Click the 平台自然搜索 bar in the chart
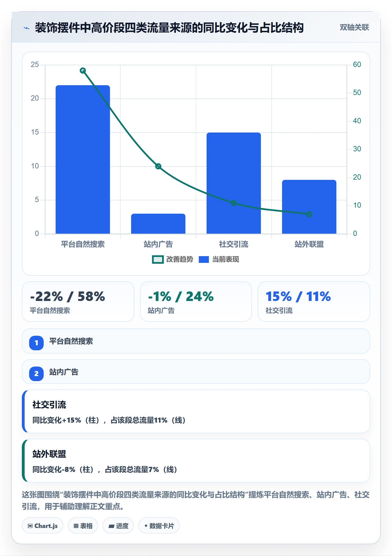 point(83,159)
